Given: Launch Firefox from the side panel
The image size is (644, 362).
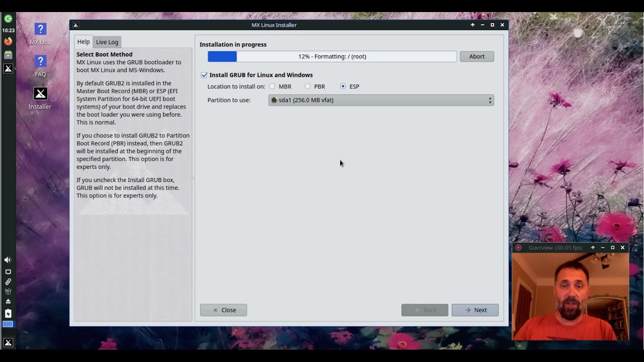Looking at the screenshot, I should pyautogui.click(x=8, y=41).
